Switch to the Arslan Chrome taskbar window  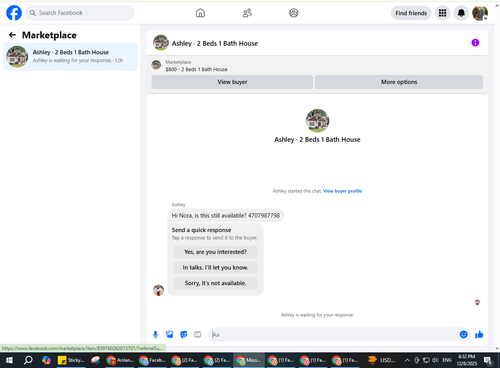120,360
